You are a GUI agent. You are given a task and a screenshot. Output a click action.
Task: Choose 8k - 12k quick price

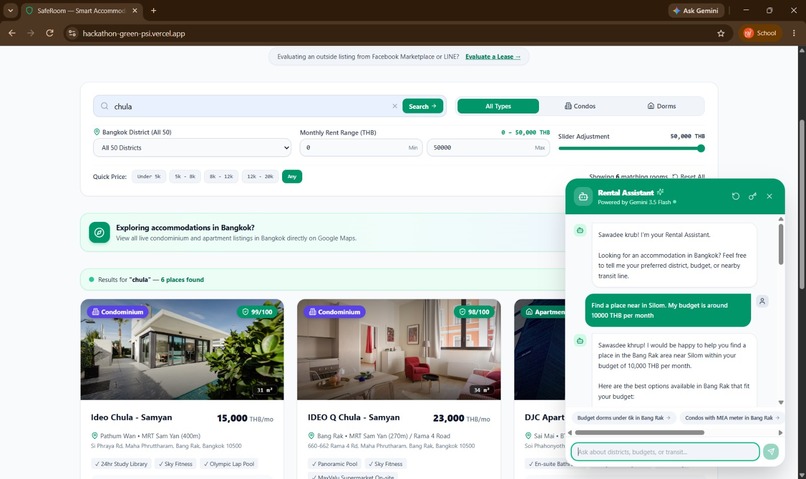[x=221, y=176]
